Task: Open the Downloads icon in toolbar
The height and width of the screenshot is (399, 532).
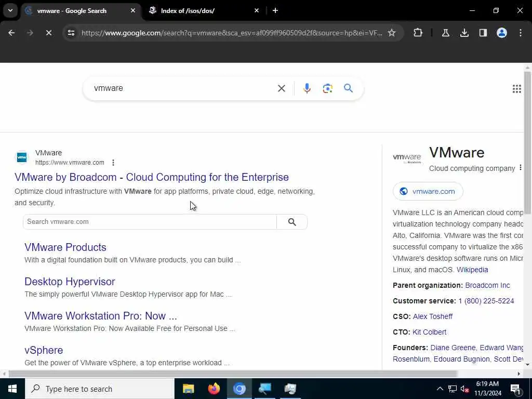Action: 464,33
